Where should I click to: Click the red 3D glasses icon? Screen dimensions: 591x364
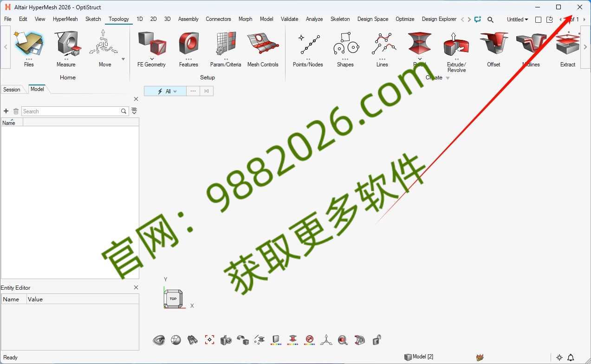[x=359, y=340]
